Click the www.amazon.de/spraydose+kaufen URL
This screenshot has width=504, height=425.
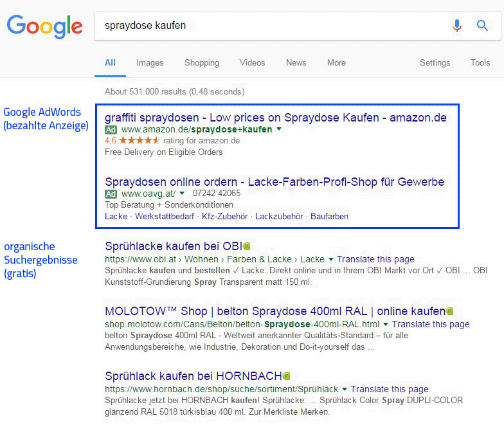pos(197,130)
